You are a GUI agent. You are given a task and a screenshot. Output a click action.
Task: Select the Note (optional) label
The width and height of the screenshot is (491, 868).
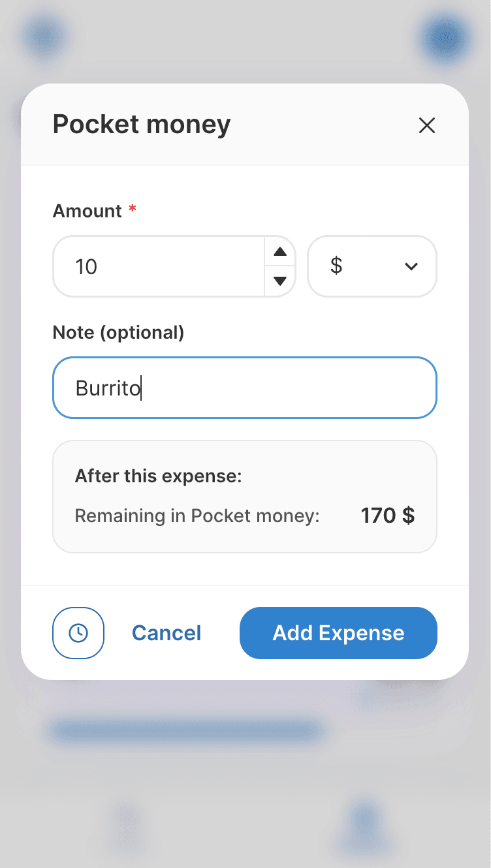click(118, 333)
